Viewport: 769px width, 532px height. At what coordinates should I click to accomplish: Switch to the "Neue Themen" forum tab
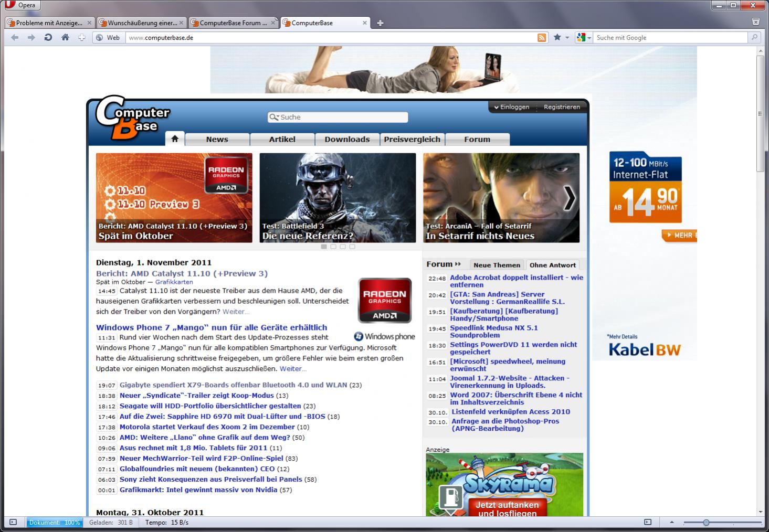coord(497,265)
